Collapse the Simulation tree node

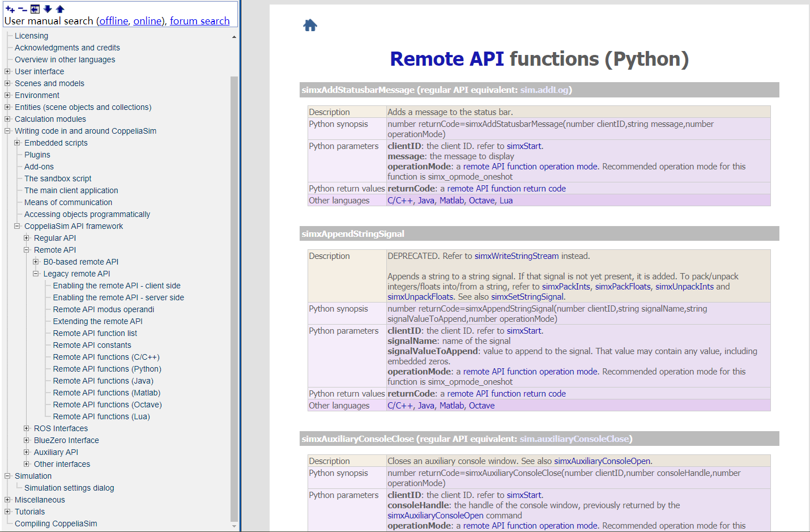coord(7,476)
